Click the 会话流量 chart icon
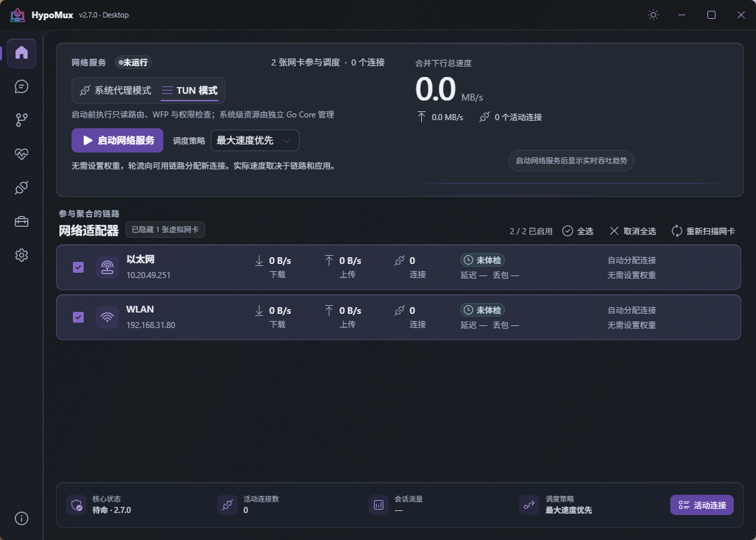Viewport: 756px width, 540px height. (379, 505)
